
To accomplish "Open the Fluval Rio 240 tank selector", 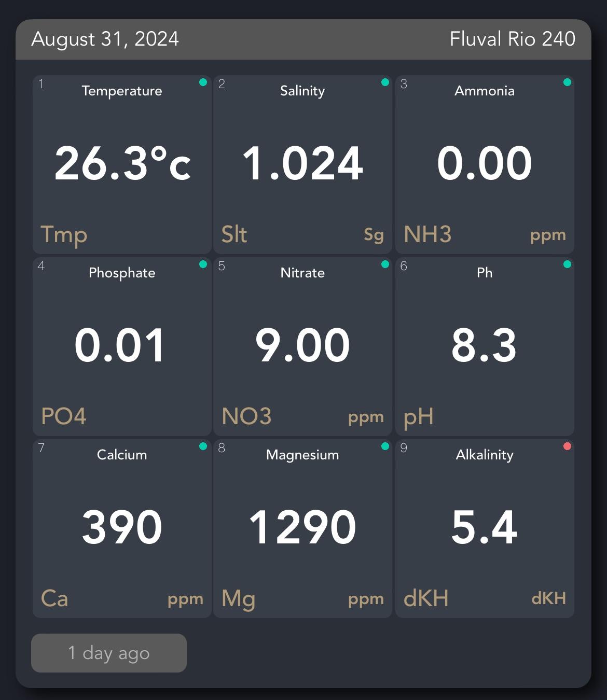I will click(513, 38).
